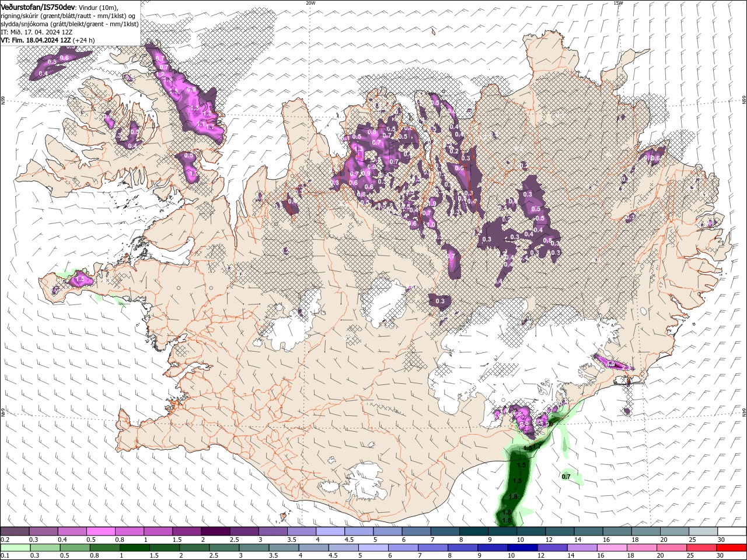Pick the darkest plum swatch at 2, upper legend

[x=215, y=531]
